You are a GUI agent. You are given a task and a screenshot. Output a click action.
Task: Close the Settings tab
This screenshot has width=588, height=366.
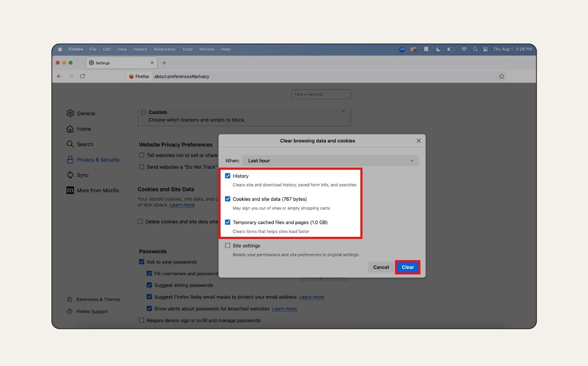[x=152, y=63]
